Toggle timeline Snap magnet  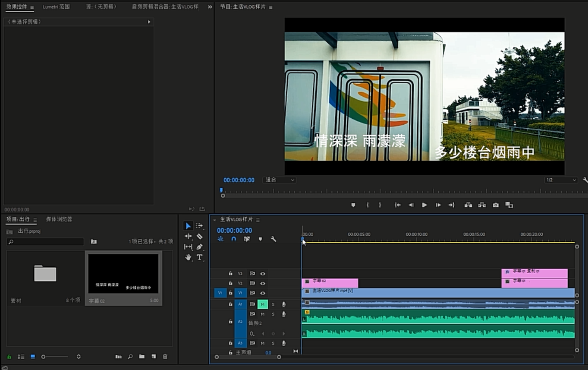pyautogui.click(x=234, y=239)
